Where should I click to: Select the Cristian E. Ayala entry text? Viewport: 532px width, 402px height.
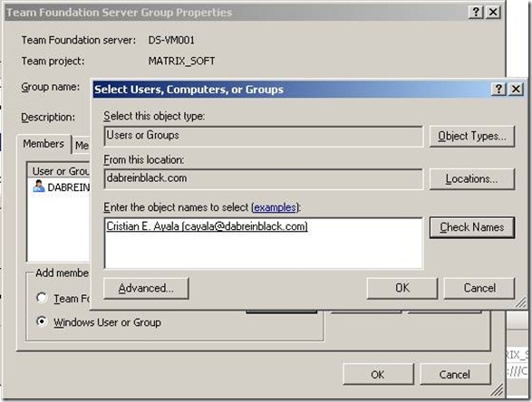pos(207,226)
